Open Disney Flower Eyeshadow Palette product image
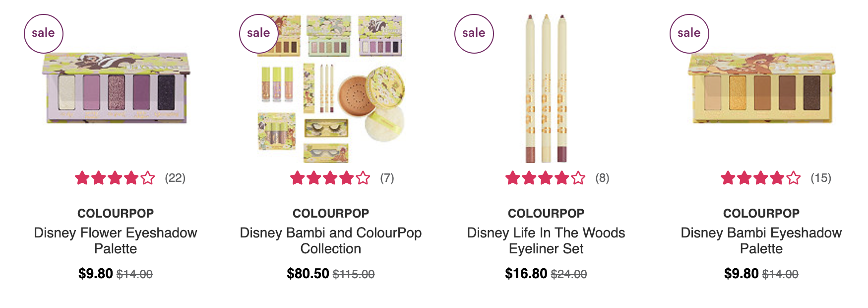 [x=116, y=88]
